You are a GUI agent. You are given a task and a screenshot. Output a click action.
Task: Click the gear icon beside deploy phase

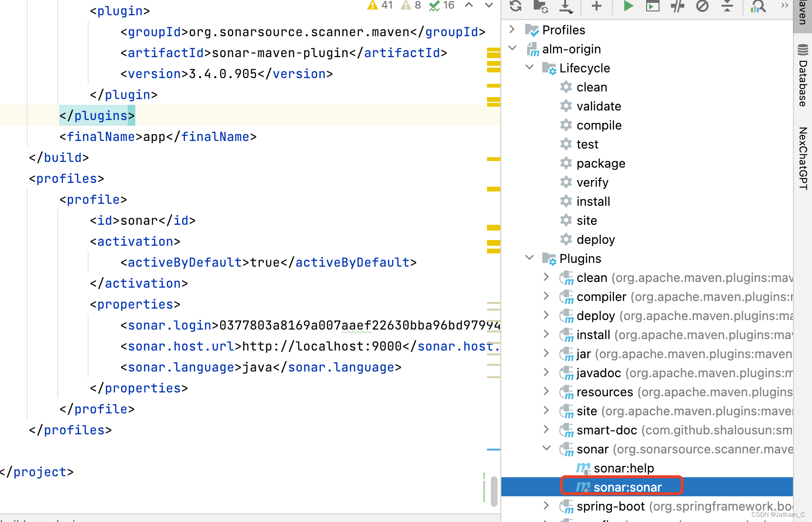566,239
